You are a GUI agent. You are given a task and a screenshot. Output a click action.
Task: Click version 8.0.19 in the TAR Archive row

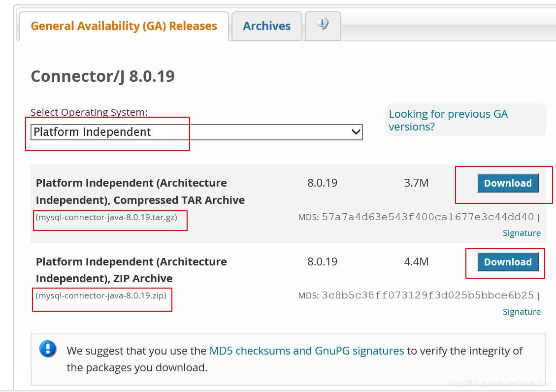(x=323, y=183)
